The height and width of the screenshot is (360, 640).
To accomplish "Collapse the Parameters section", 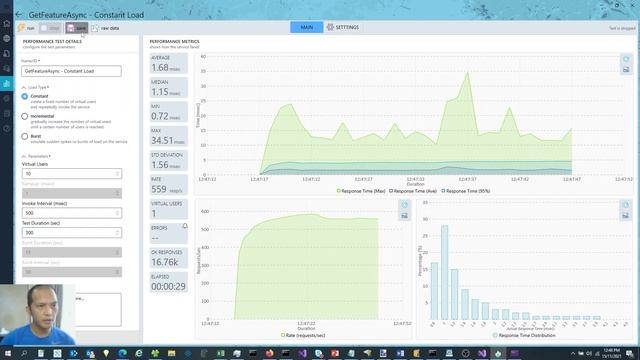I will pos(24,156).
